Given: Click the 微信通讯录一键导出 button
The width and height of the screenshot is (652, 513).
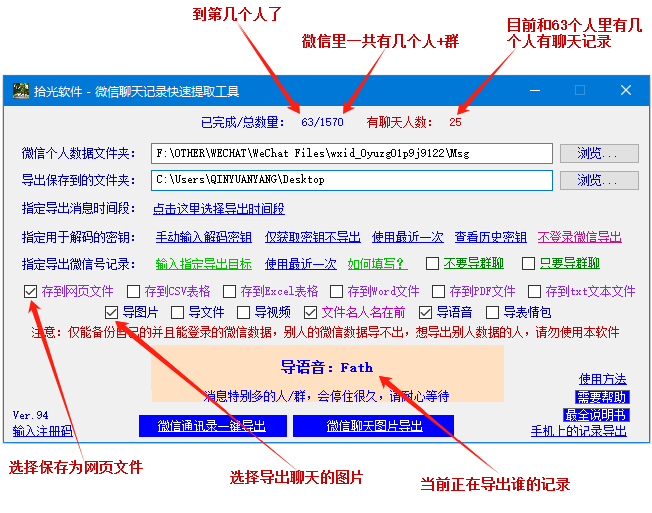Looking at the screenshot, I should coord(212,426).
